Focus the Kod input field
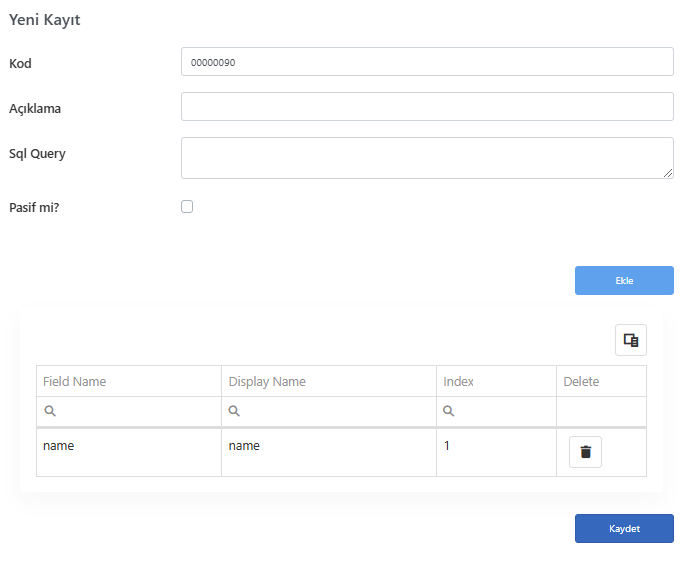Image resolution: width=688 pixels, height=564 pixels. [x=427, y=62]
